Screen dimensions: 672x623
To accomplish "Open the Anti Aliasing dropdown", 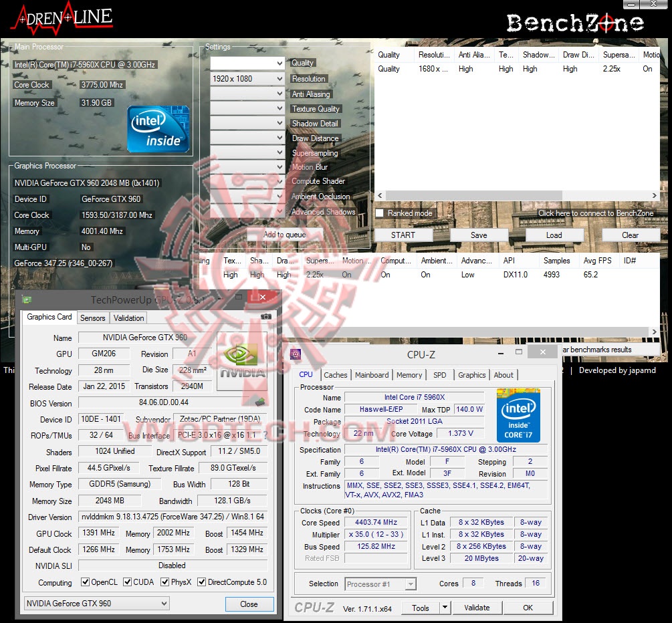I will (x=247, y=94).
